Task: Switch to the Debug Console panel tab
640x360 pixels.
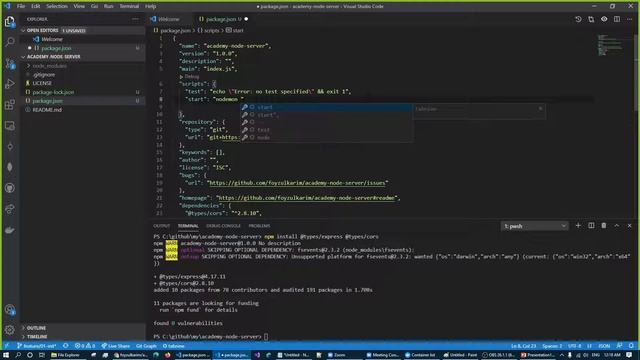Action: tap(223, 226)
